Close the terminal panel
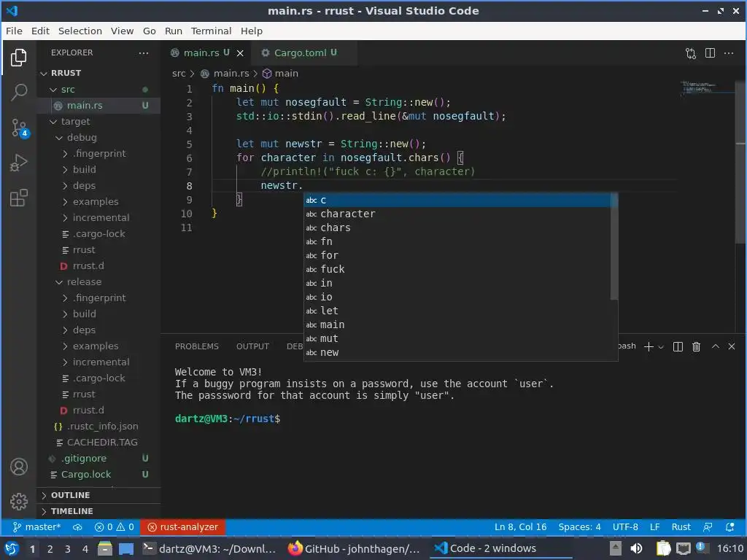The image size is (747, 560). coord(732,346)
